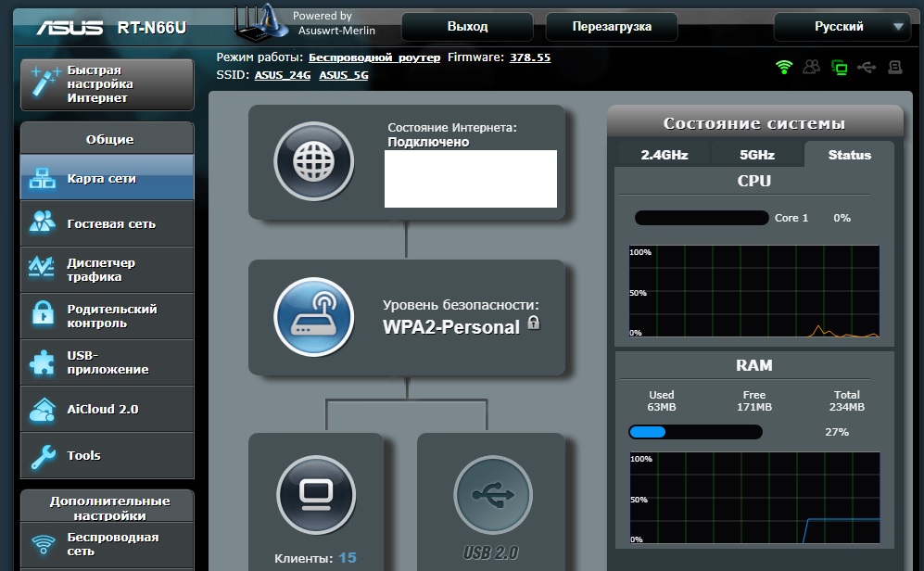
Task: Click the Беспроводной роутер mode link
Action: (x=374, y=57)
